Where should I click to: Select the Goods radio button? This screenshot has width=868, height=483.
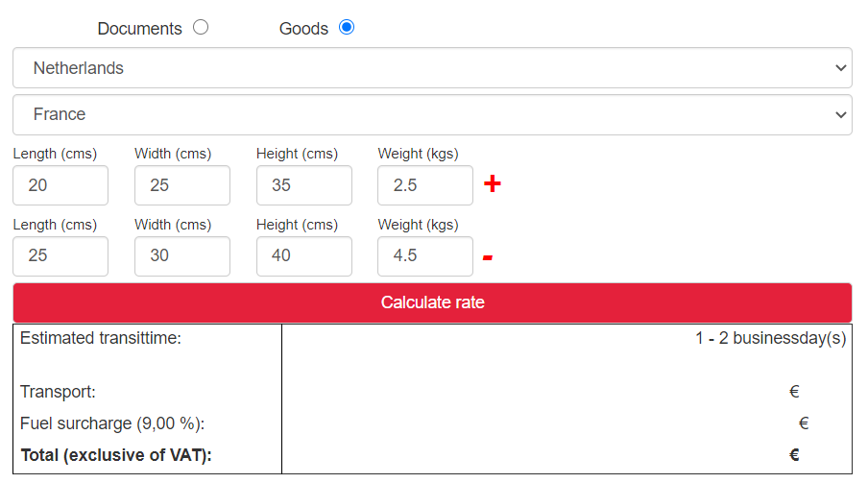(x=347, y=28)
